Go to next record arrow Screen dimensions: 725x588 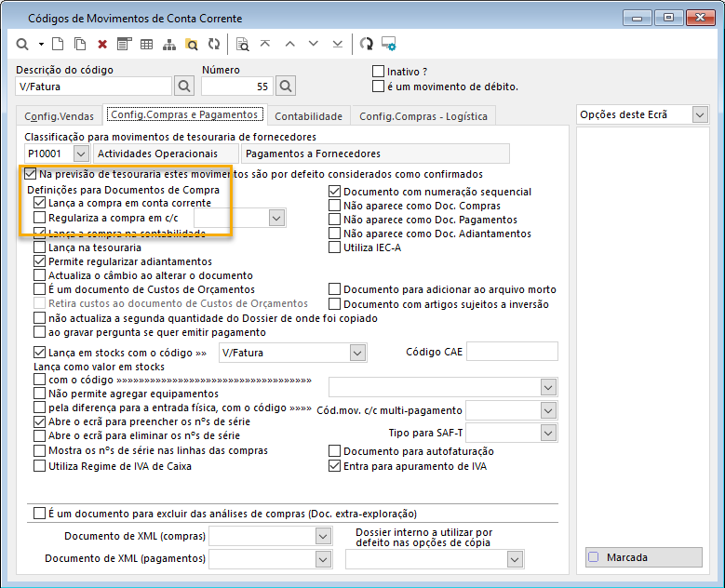tap(314, 44)
